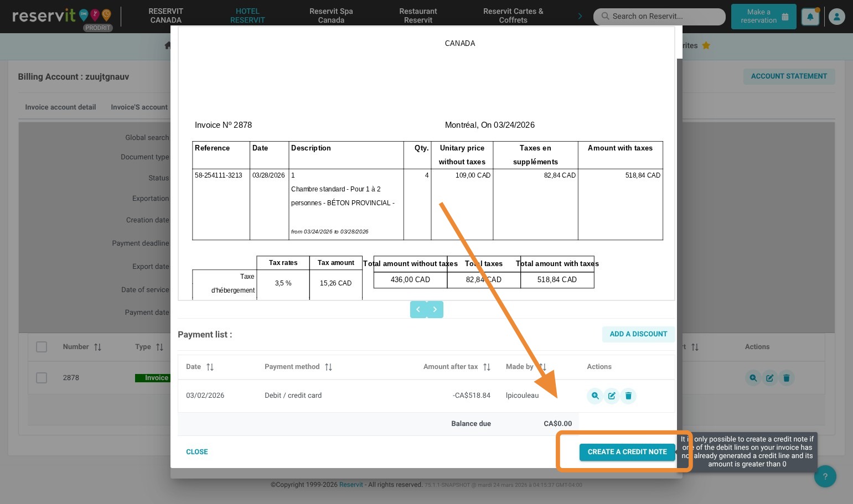Click tax amount 15,26 CAD cell
The image size is (853, 504).
335,283
